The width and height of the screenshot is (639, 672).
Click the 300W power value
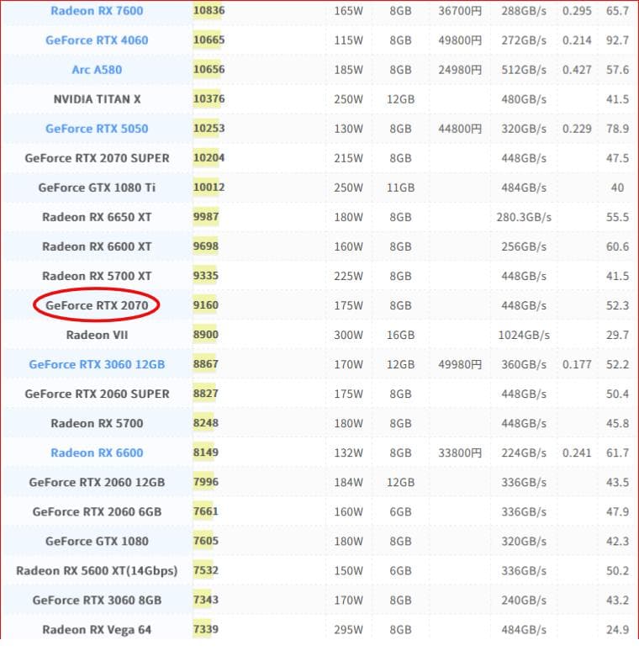click(x=348, y=335)
